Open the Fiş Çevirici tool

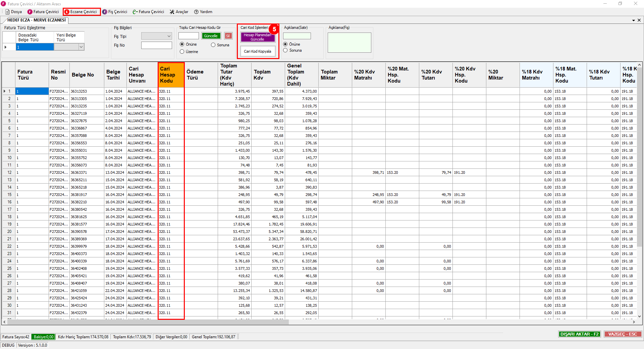(115, 12)
